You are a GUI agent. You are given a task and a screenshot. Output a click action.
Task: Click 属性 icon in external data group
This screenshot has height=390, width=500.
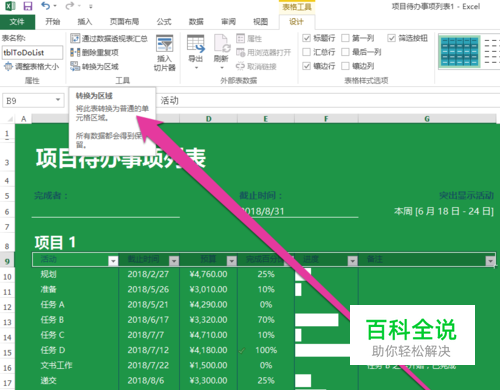click(240, 38)
